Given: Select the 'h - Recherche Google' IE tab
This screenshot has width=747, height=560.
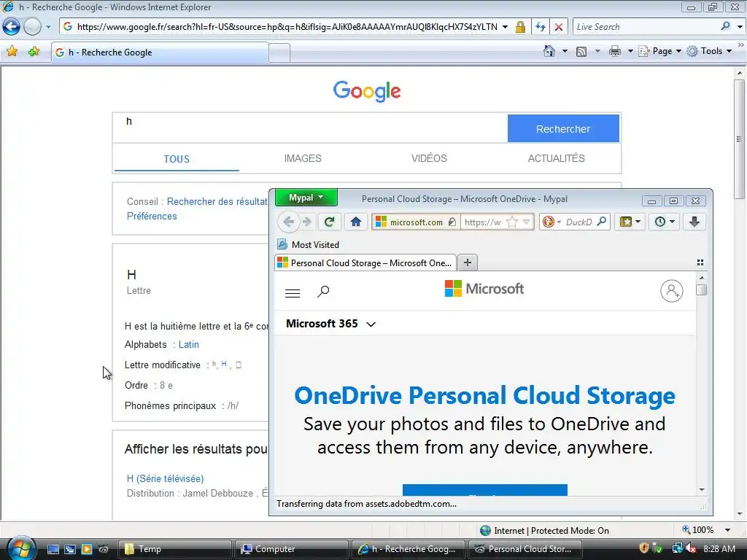Looking at the screenshot, I should coord(160,52).
